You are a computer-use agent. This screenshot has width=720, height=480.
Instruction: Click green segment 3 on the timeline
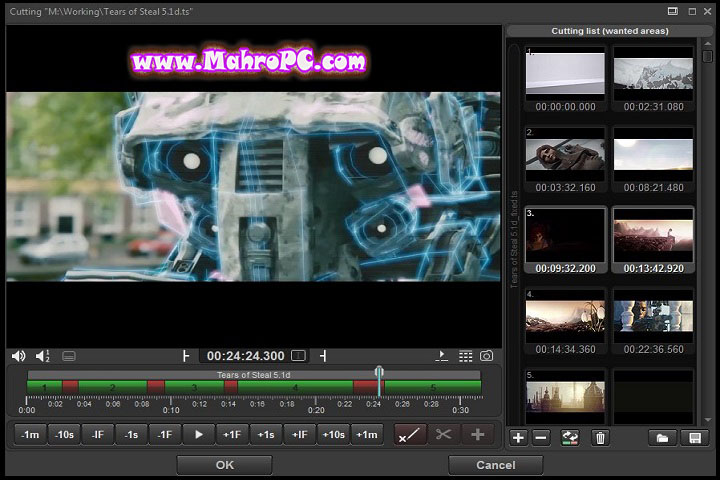tap(194, 388)
